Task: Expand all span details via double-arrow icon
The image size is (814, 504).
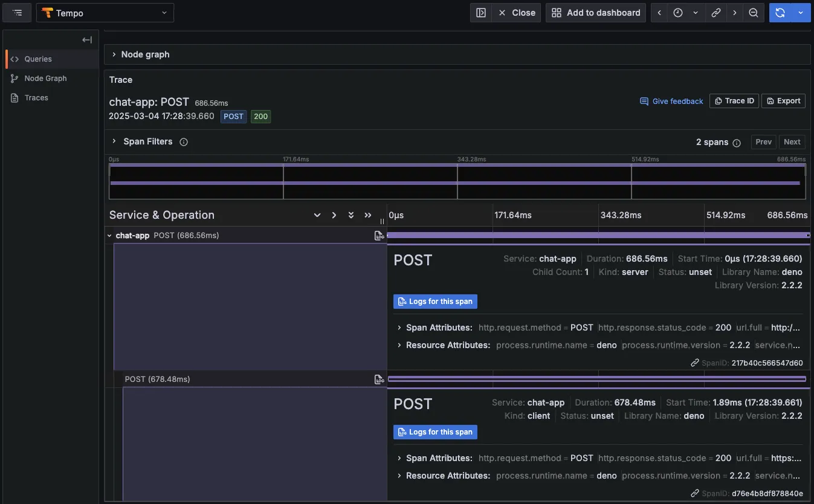Action: click(x=368, y=215)
